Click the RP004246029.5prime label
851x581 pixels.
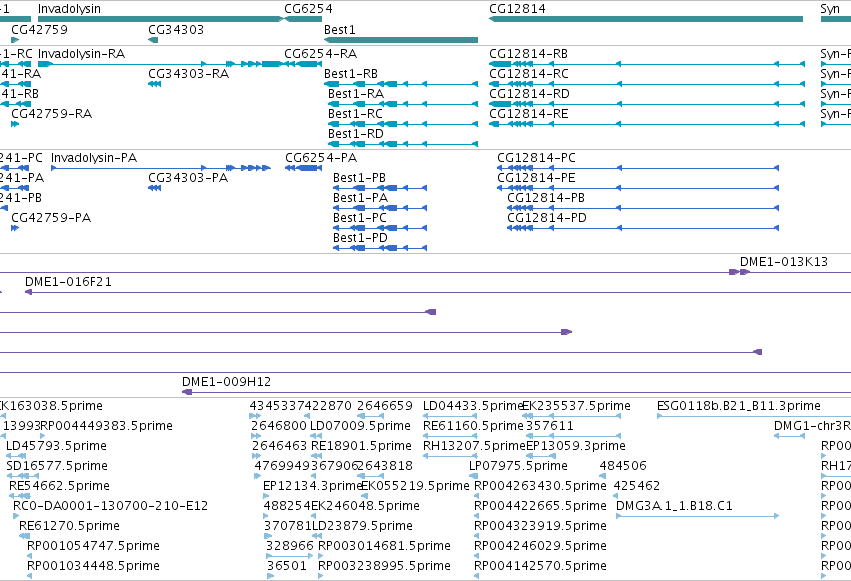tap(541, 546)
